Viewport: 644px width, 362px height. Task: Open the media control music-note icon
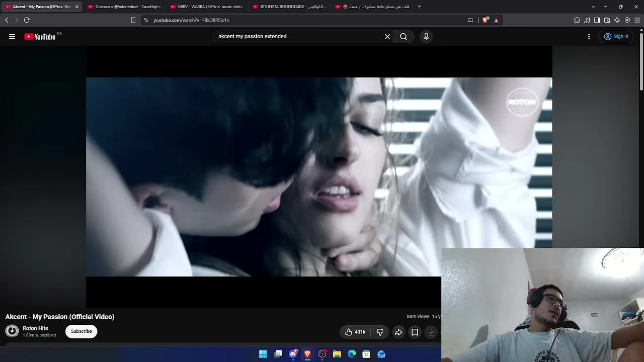(x=587, y=20)
